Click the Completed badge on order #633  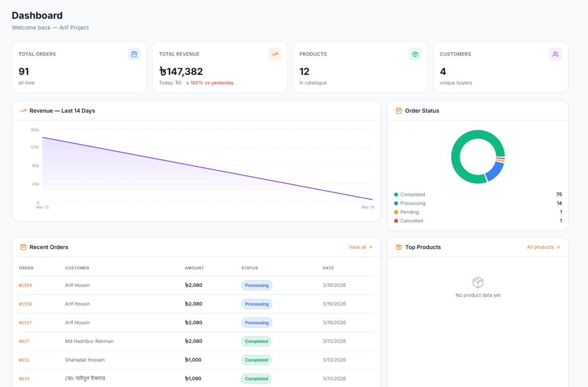coord(256,378)
